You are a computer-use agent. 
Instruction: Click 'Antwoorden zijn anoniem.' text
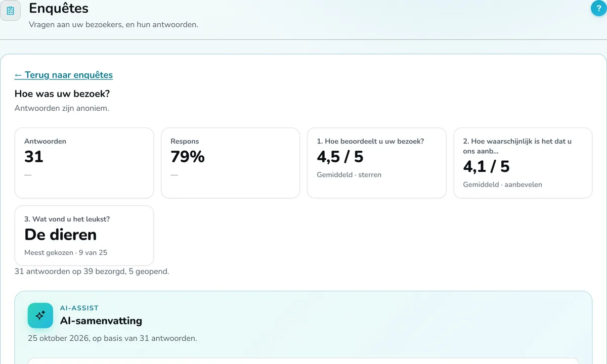click(62, 108)
